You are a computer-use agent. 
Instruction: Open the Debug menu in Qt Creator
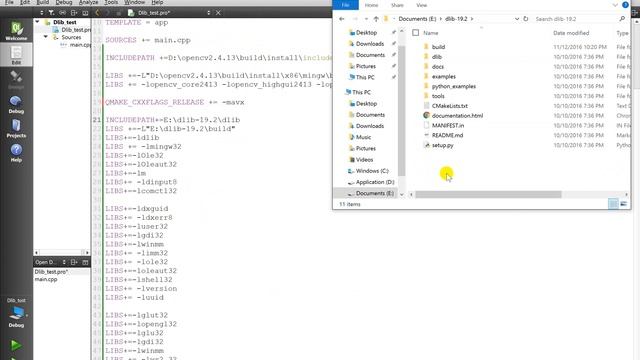click(64, 2)
